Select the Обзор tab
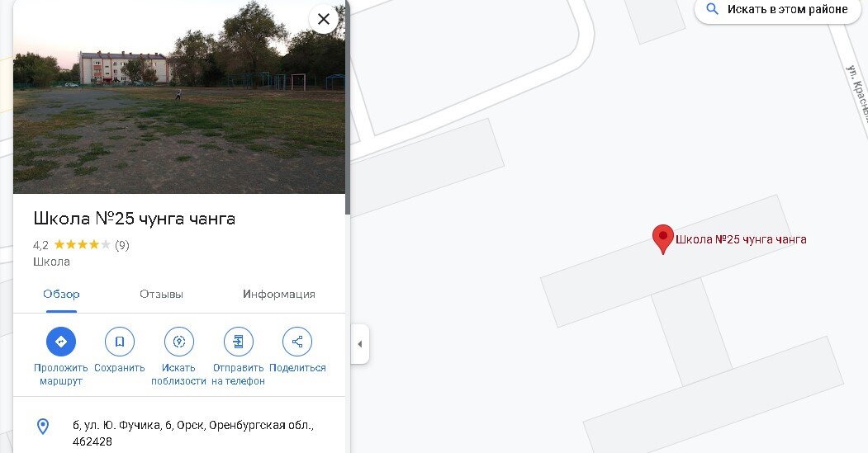Viewport: 868px width, 453px height. pyautogui.click(x=61, y=295)
